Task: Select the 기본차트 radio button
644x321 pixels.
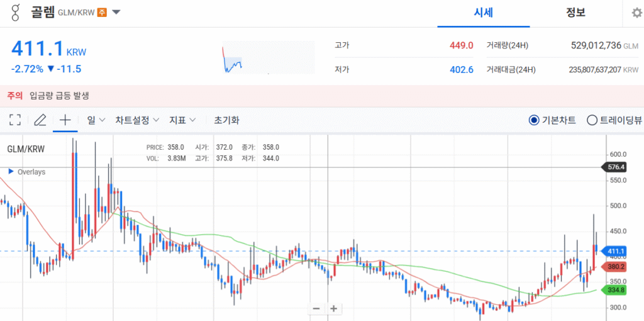Action: tap(535, 120)
